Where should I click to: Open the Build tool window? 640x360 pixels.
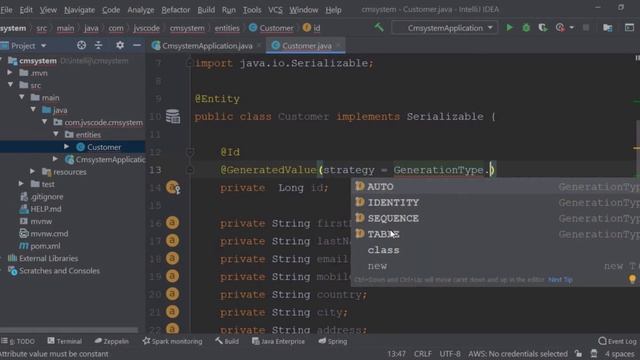(x=227, y=341)
